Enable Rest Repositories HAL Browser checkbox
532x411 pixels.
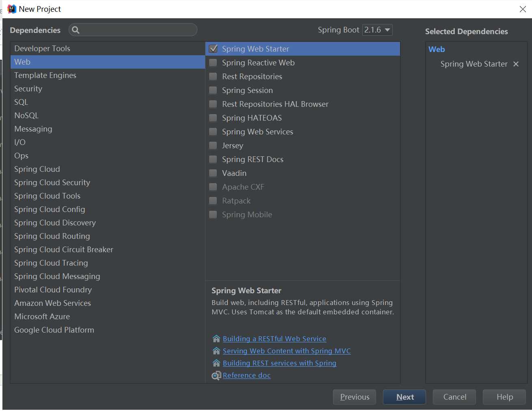pos(213,104)
